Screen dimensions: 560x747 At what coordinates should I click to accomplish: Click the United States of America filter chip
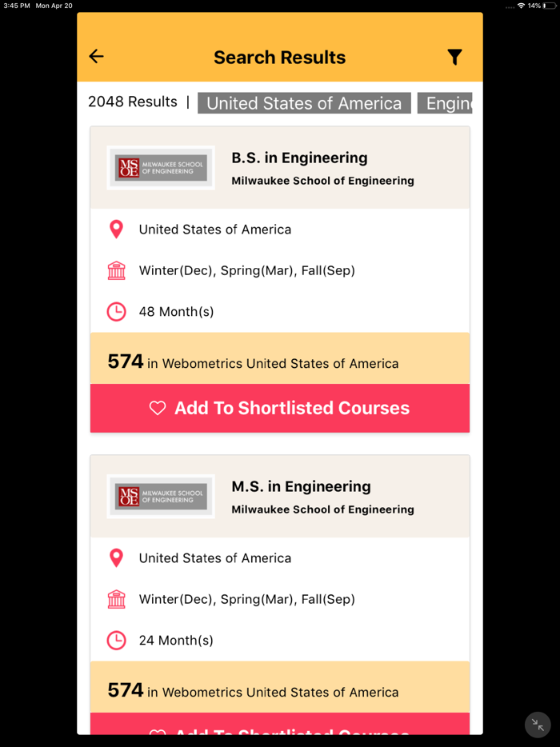tap(304, 102)
